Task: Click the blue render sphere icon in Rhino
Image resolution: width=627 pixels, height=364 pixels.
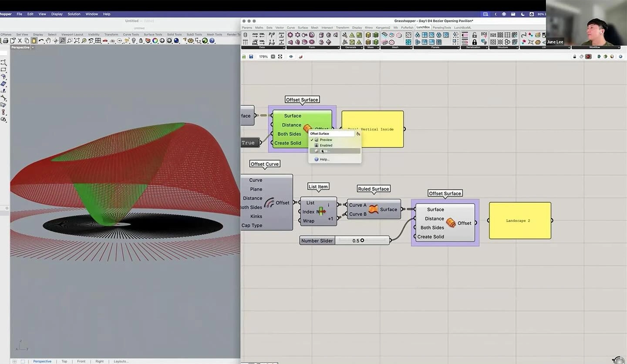Action: click(176, 41)
